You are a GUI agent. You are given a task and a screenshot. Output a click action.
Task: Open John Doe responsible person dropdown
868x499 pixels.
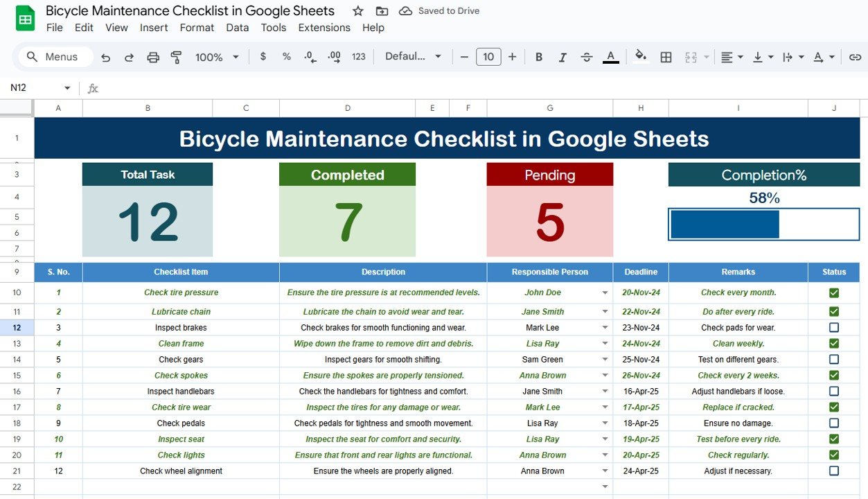(605, 293)
